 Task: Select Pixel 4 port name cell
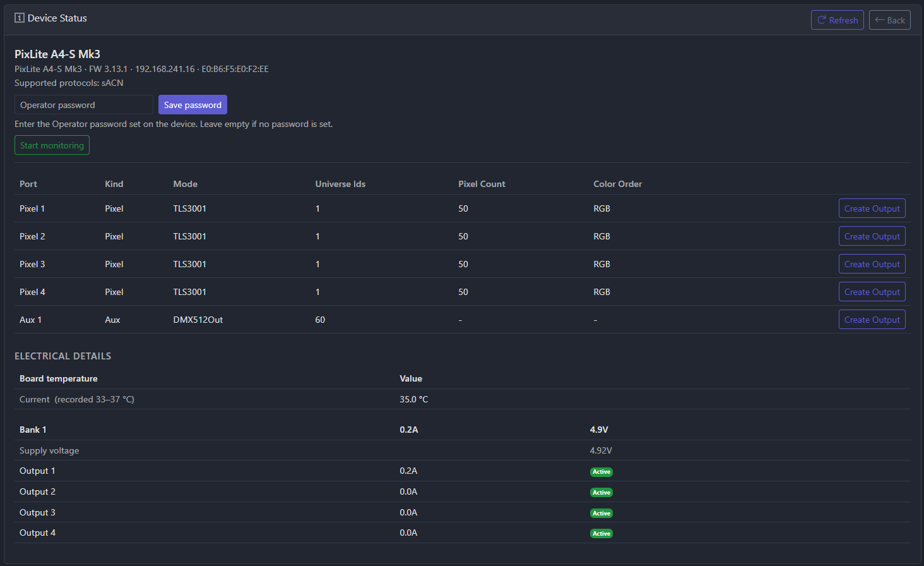tap(32, 292)
